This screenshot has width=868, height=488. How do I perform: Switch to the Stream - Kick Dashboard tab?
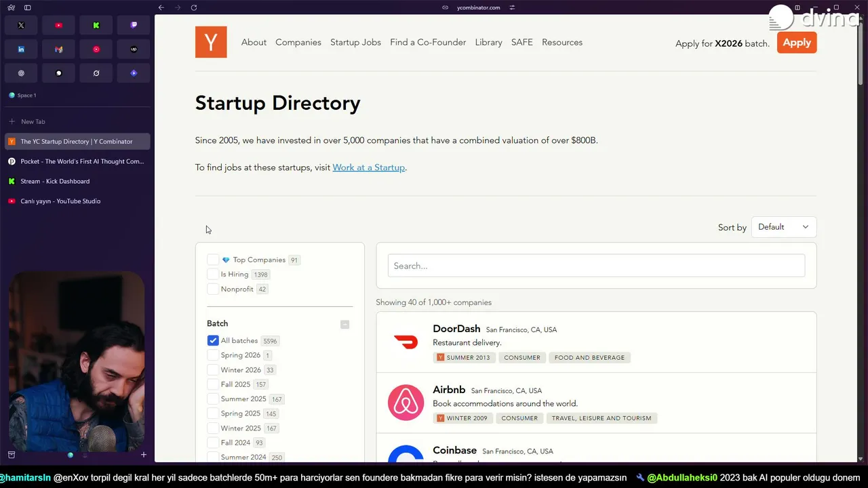(55, 181)
